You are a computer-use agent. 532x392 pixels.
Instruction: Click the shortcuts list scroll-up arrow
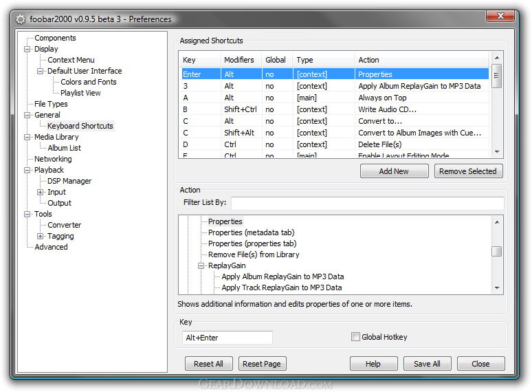point(497,58)
